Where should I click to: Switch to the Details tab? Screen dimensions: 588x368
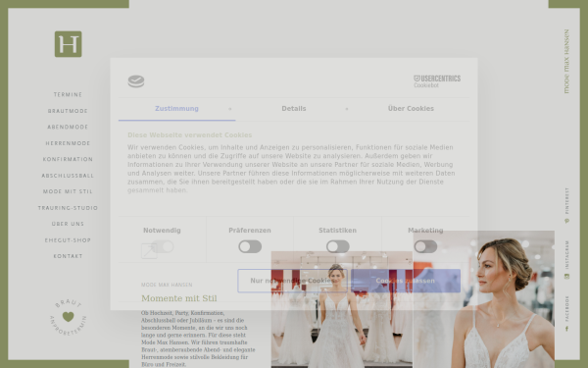[x=294, y=109]
